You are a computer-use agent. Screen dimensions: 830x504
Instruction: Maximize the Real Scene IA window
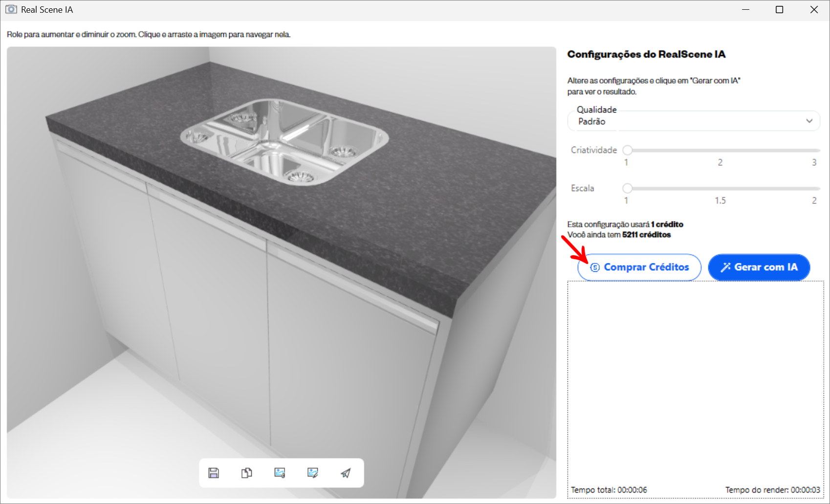point(780,10)
